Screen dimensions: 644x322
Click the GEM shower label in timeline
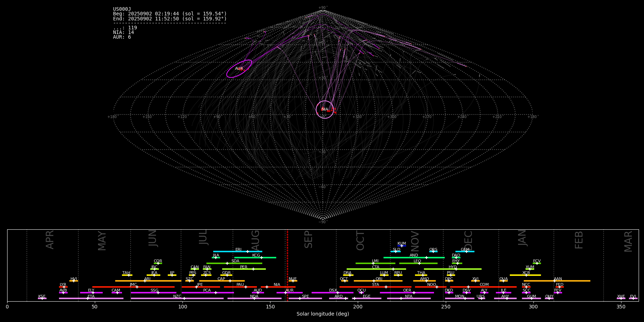point(465,249)
